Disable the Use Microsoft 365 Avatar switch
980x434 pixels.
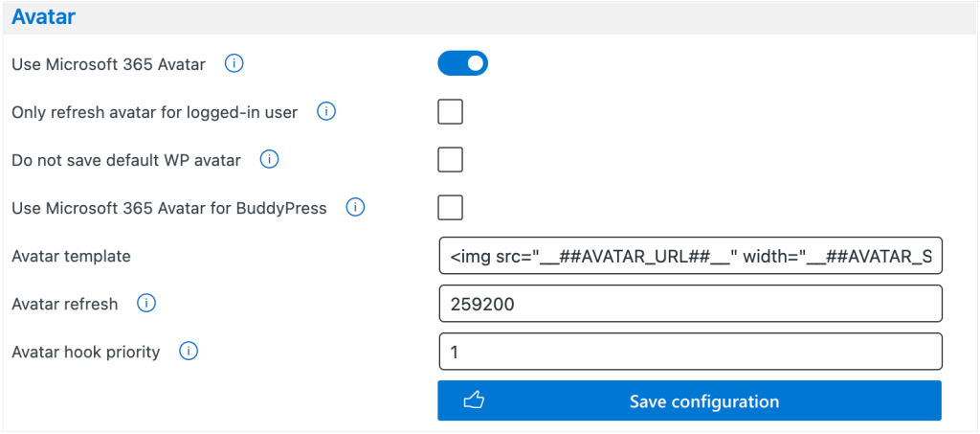[463, 64]
